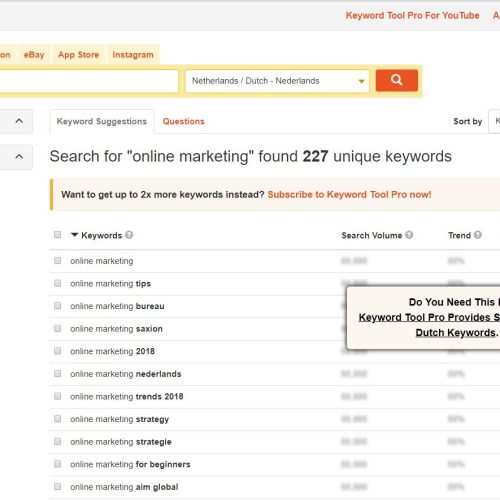
Task: Toggle the select-all keywords checkbox
Action: click(57, 235)
